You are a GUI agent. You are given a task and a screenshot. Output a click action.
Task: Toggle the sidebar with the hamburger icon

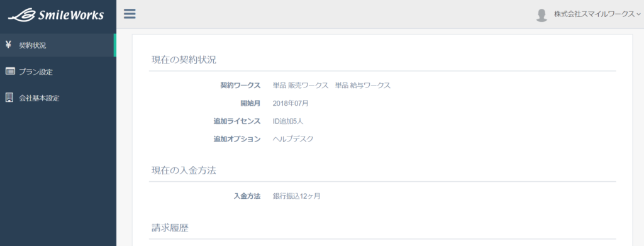(130, 14)
